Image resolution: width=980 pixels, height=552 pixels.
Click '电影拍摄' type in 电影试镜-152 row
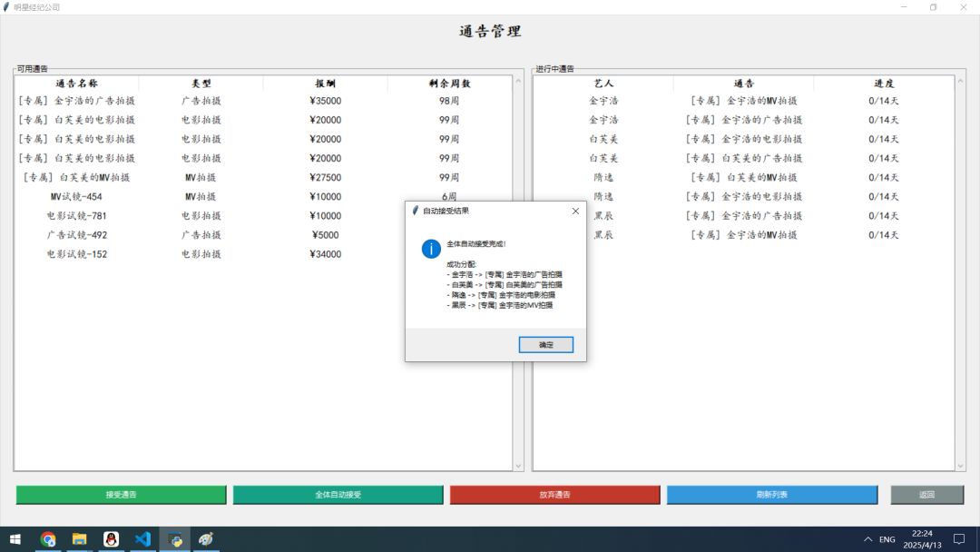click(x=201, y=254)
